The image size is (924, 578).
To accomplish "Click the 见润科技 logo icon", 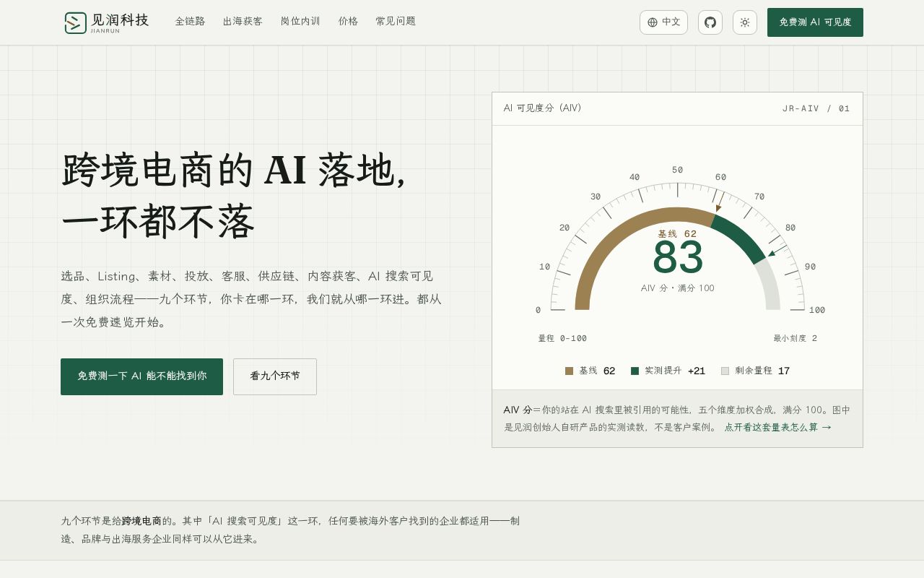I will coord(75,22).
